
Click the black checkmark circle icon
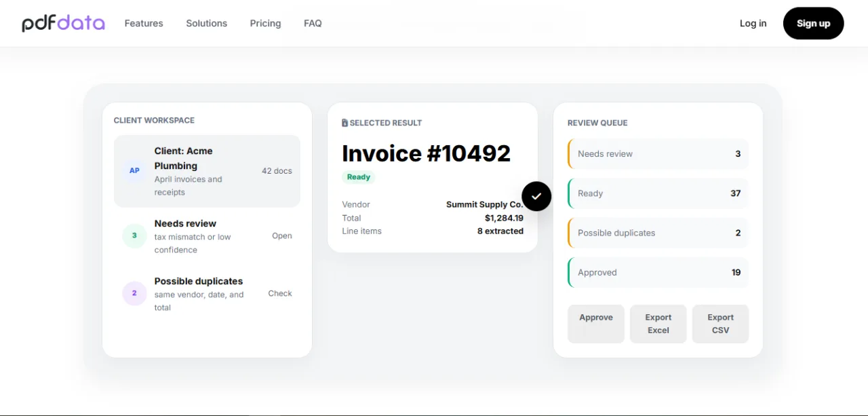pos(536,196)
